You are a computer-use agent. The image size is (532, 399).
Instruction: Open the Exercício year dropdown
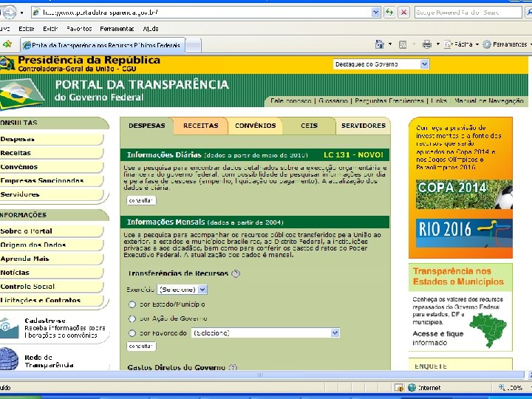[182, 290]
